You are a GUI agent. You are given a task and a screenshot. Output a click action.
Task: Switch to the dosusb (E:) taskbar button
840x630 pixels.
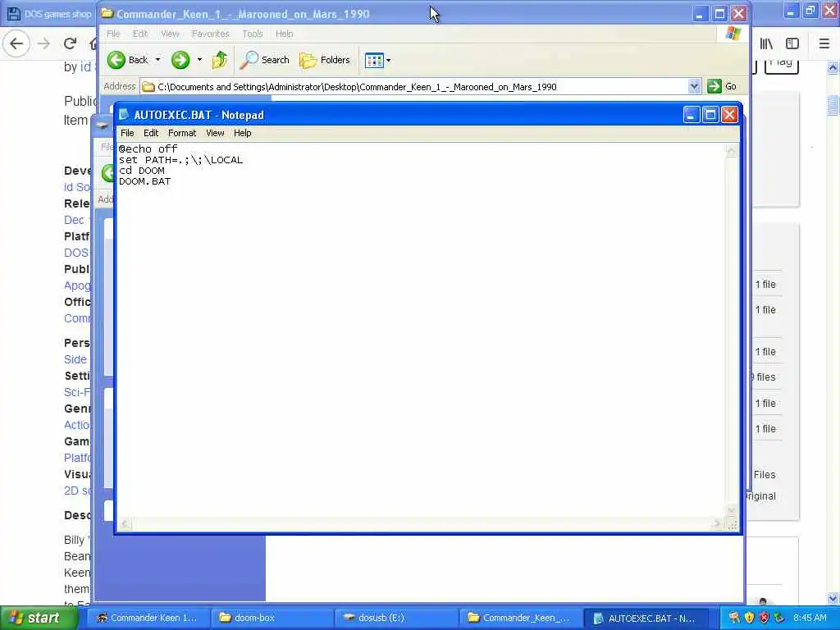point(395,618)
